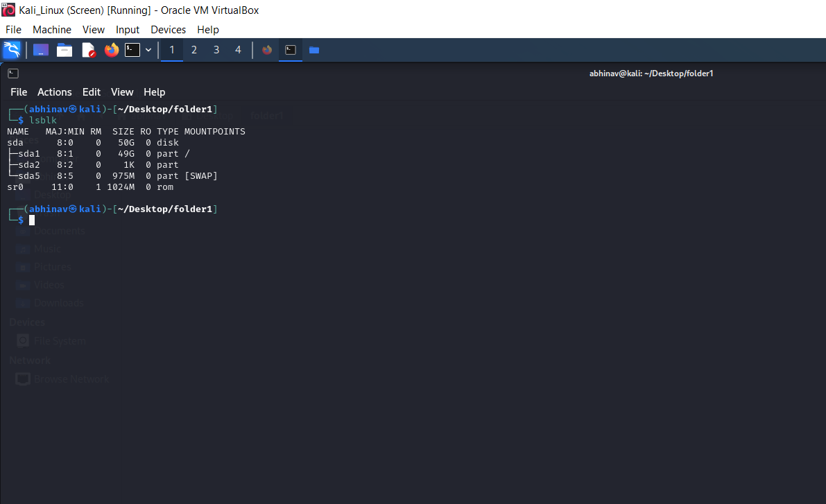Open the terminal emulator launcher icon
This screenshot has height=504, width=826.
point(132,50)
